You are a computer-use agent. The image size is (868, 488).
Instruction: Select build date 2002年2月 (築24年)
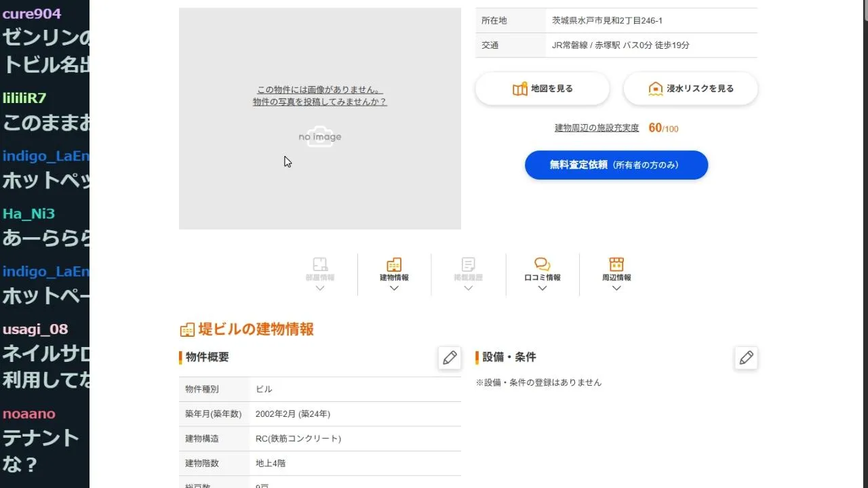pyautogui.click(x=293, y=414)
